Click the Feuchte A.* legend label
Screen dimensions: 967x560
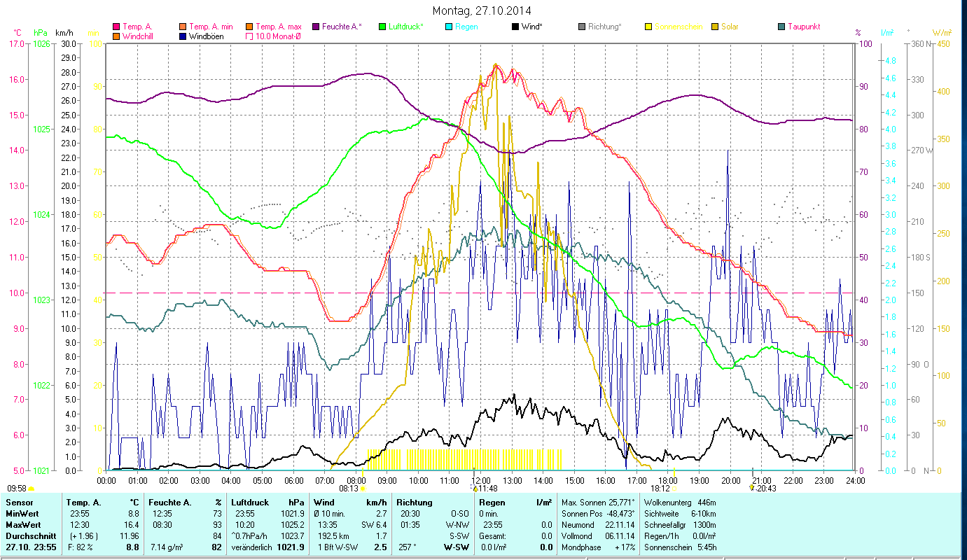[342, 27]
